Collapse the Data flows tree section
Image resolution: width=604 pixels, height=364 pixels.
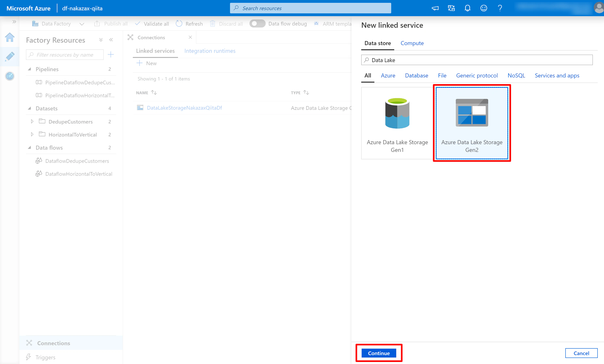point(30,147)
